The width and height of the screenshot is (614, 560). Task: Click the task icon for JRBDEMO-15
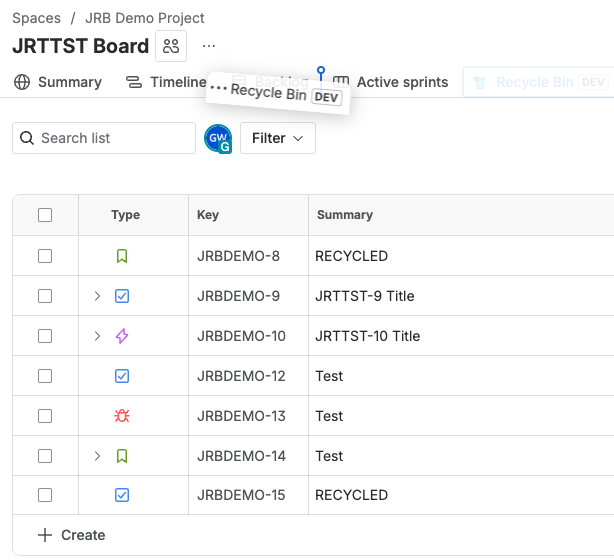(x=122, y=495)
